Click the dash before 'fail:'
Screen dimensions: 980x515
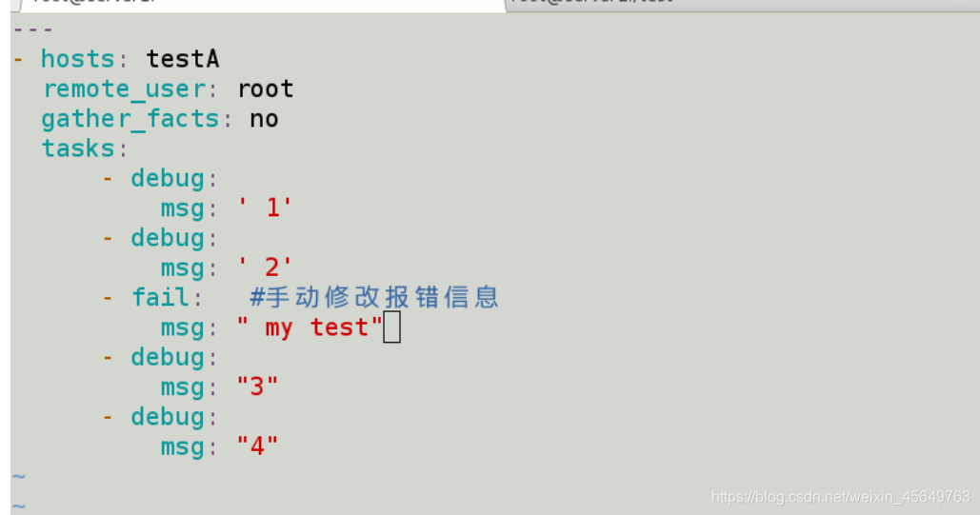click(108, 298)
